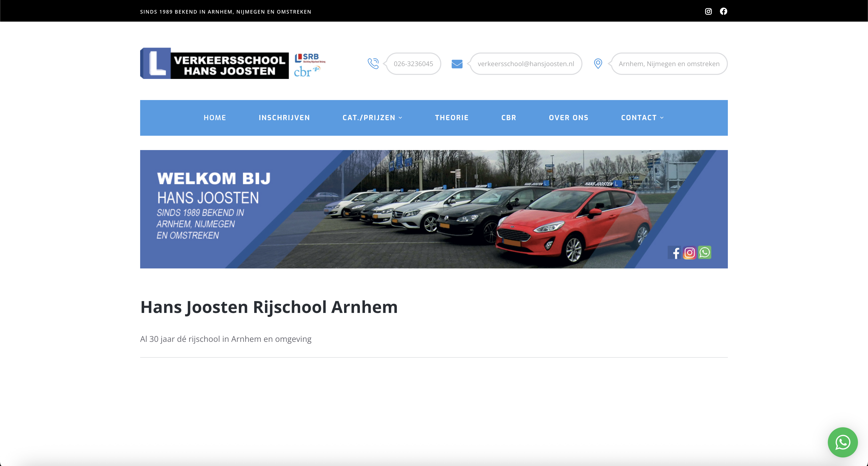Open the Over Ons menu item
This screenshot has width=868, height=466.
[x=568, y=118]
